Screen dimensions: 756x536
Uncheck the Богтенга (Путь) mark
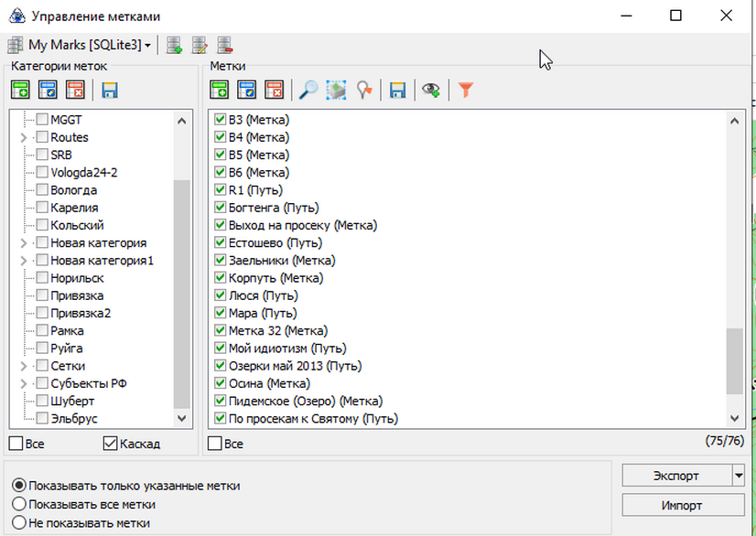point(220,208)
